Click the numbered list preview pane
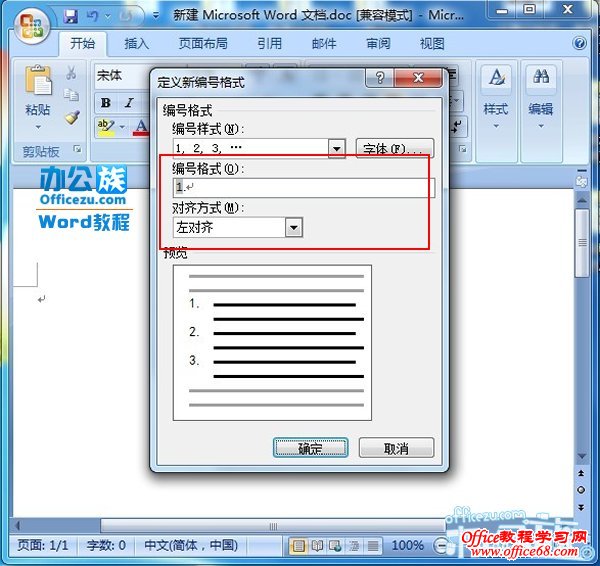The width and height of the screenshot is (600, 566). (x=272, y=343)
